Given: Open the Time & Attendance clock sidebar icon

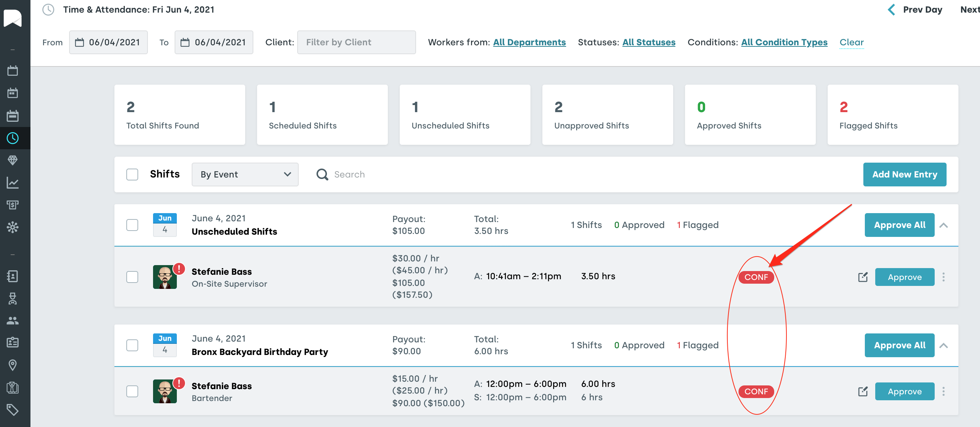Looking at the screenshot, I should pyautogui.click(x=13, y=138).
